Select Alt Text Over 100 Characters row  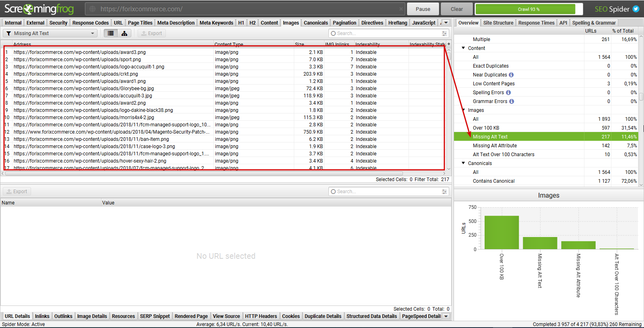tap(546, 155)
